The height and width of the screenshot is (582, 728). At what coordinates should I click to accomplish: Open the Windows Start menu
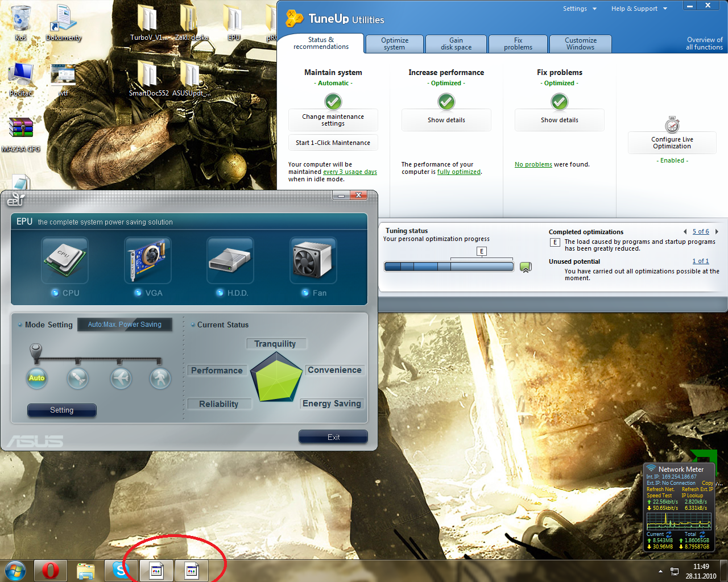coord(15,571)
